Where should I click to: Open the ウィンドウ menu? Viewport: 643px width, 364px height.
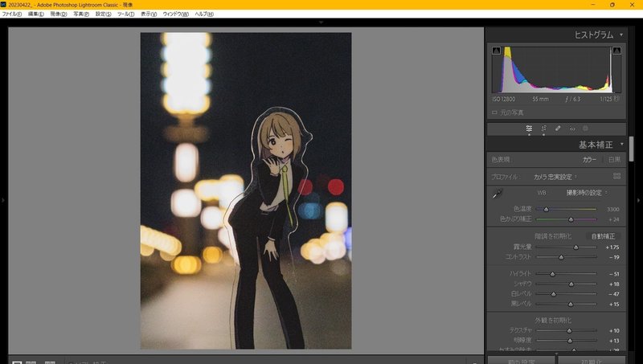click(x=176, y=14)
